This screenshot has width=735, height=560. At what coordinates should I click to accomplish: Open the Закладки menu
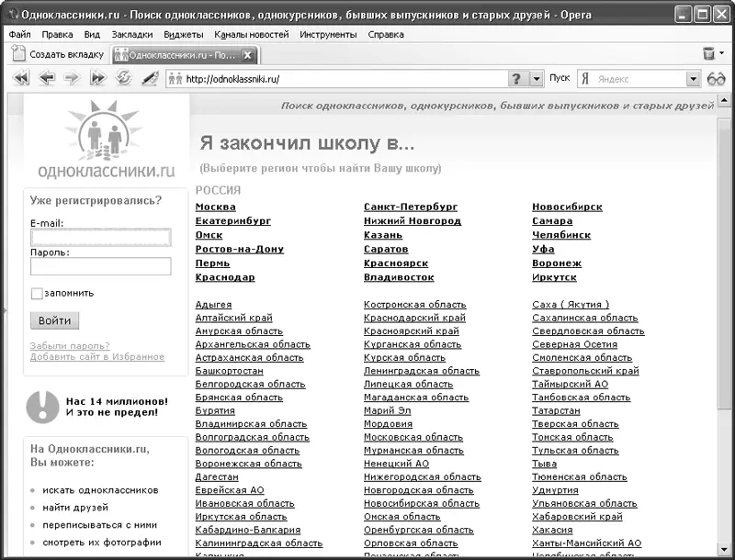[131, 34]
